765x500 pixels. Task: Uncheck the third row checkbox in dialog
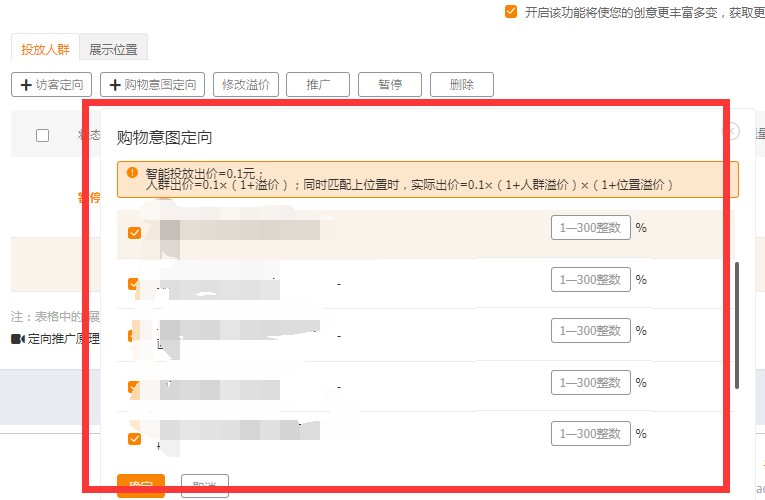[x=134, y=336]
